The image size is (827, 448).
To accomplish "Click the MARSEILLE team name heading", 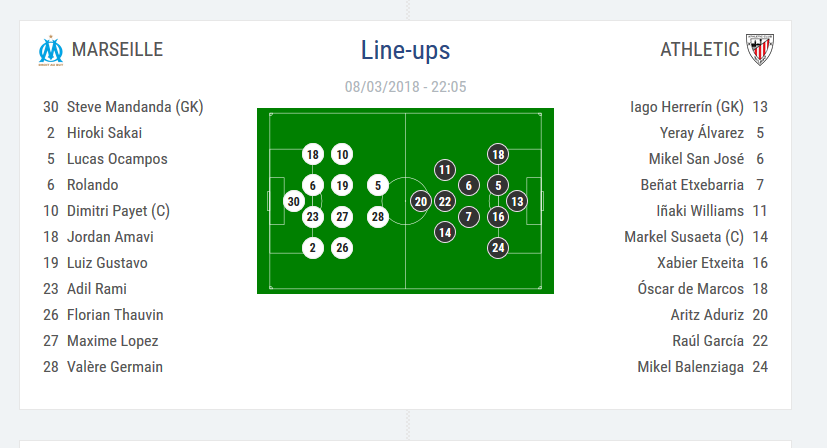I will [x=117, y=50].
